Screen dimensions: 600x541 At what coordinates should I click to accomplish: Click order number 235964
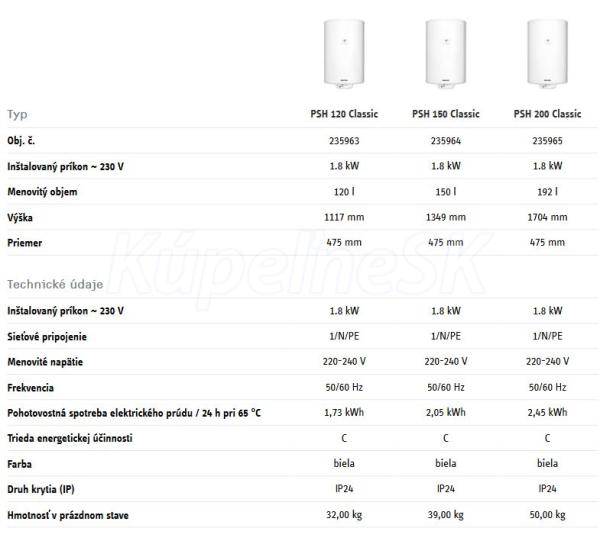point(446,141)
